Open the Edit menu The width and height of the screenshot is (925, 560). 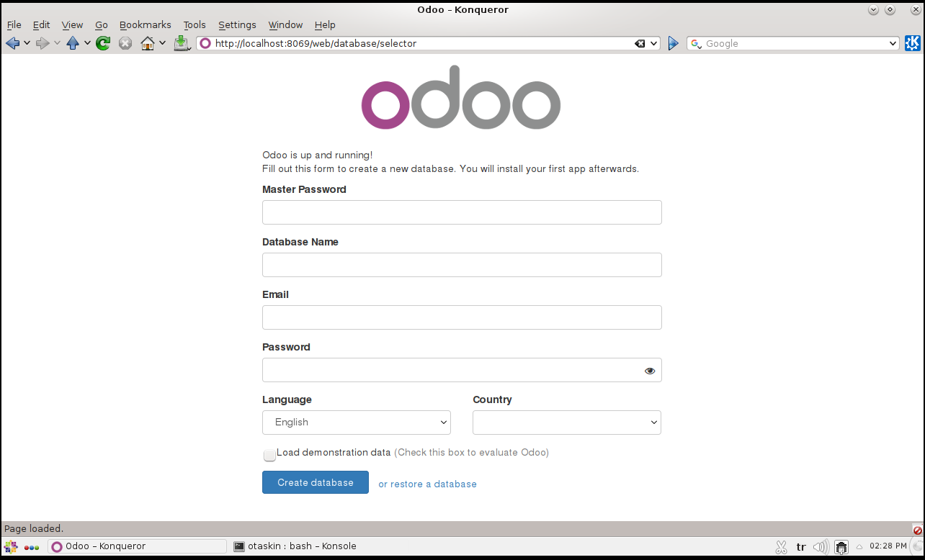(x=41, y=24)
